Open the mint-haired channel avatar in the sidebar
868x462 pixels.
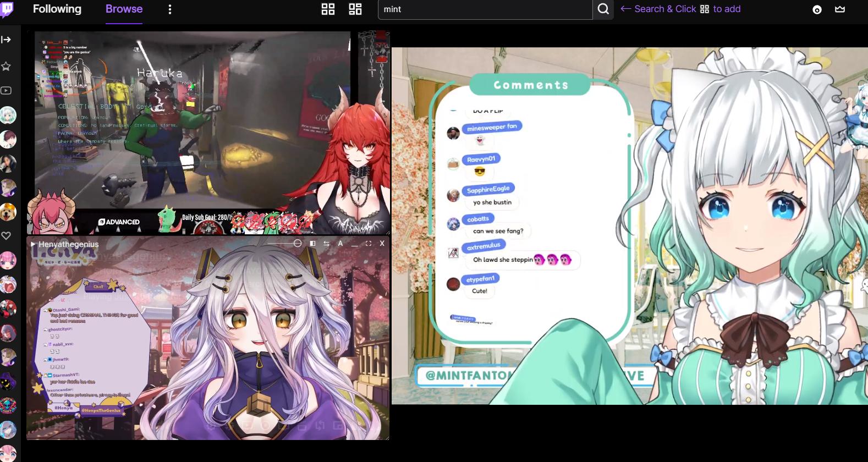[x=8, y=116]
